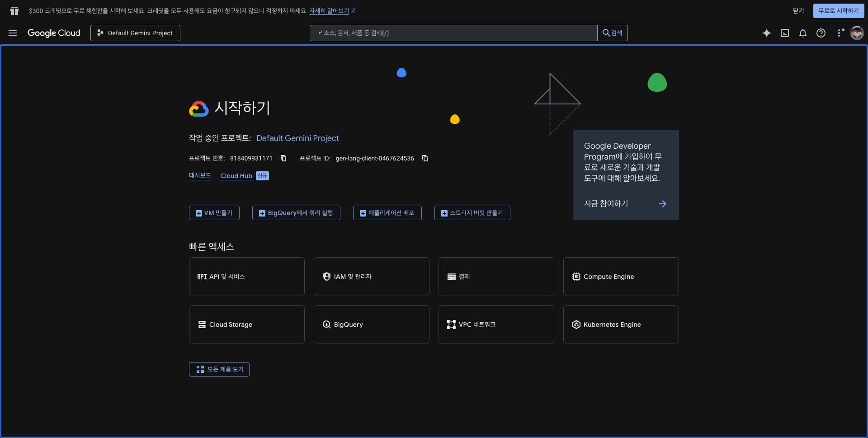Click 지금 참여하기 arrow in Developer Program card
Viewport: 868px width, 438px height.
[x=662, y=204]
